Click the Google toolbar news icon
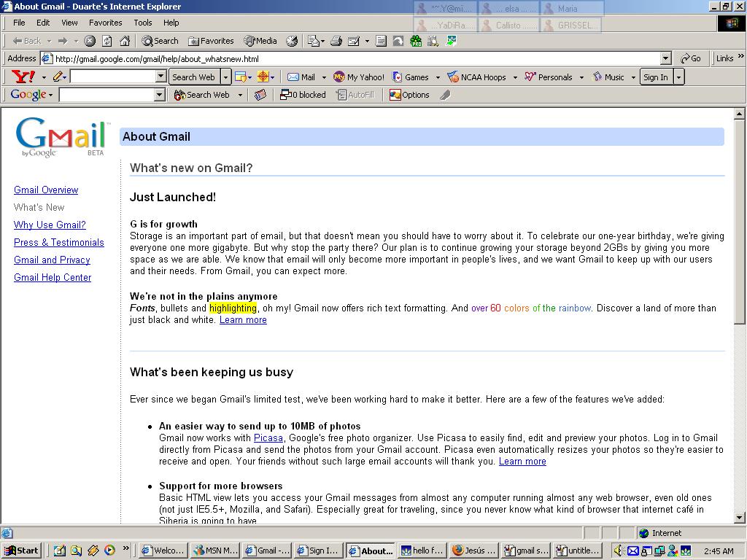 click(260, 95)
